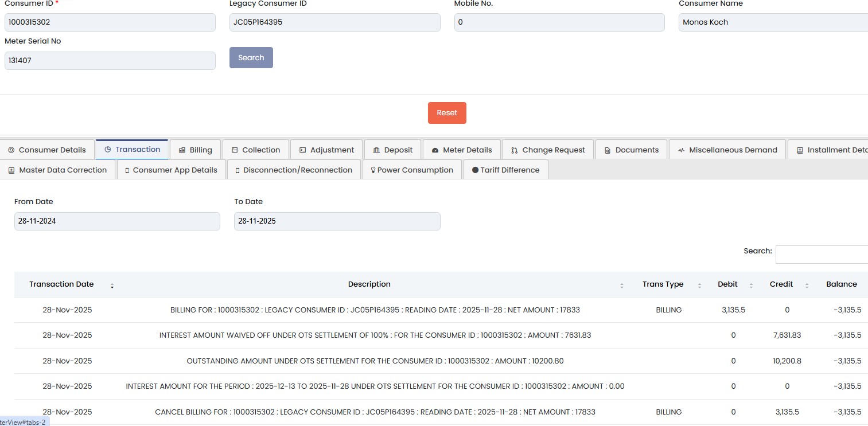The image size is (868, 426).
Task: Show the Power Consumption tab
Action: 412,170
